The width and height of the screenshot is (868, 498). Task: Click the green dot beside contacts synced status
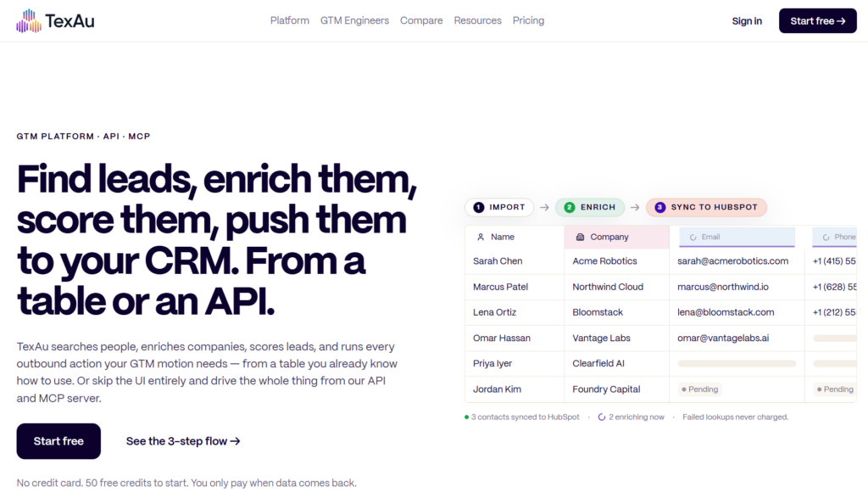click(467, 417)
